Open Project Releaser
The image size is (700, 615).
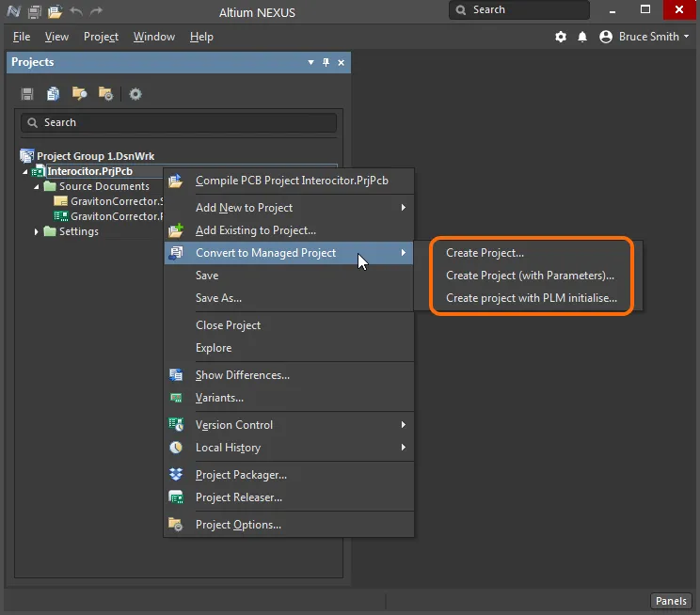(x=289, y=497)
